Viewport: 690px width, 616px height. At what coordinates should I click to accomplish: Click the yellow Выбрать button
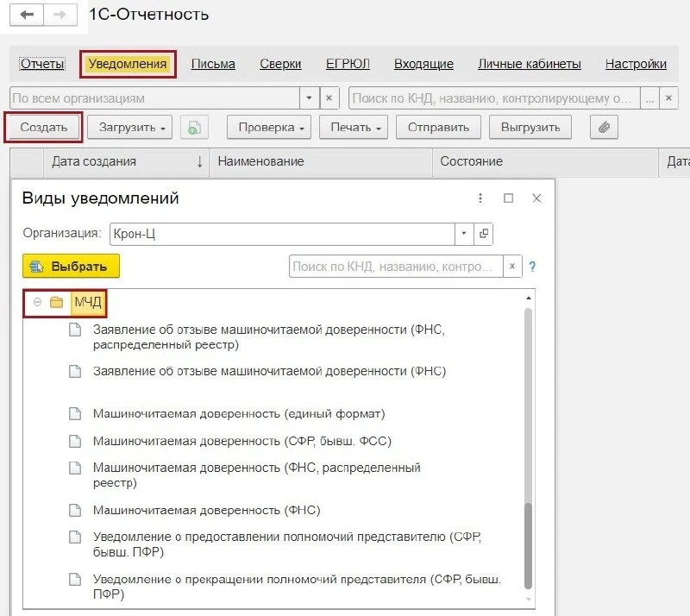(71, 266)
